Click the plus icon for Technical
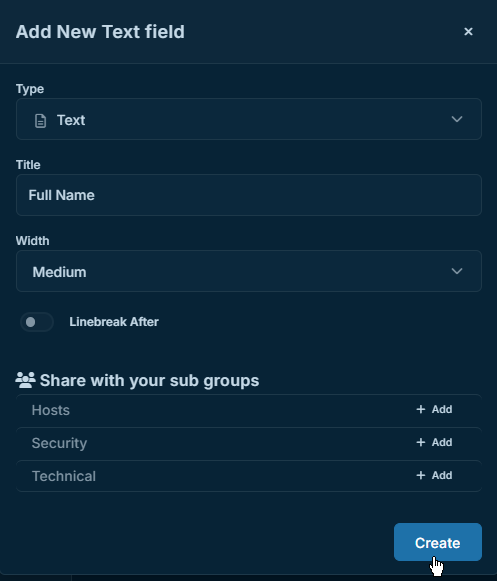The width and height of the screenshot is (497, 581). 421,475
